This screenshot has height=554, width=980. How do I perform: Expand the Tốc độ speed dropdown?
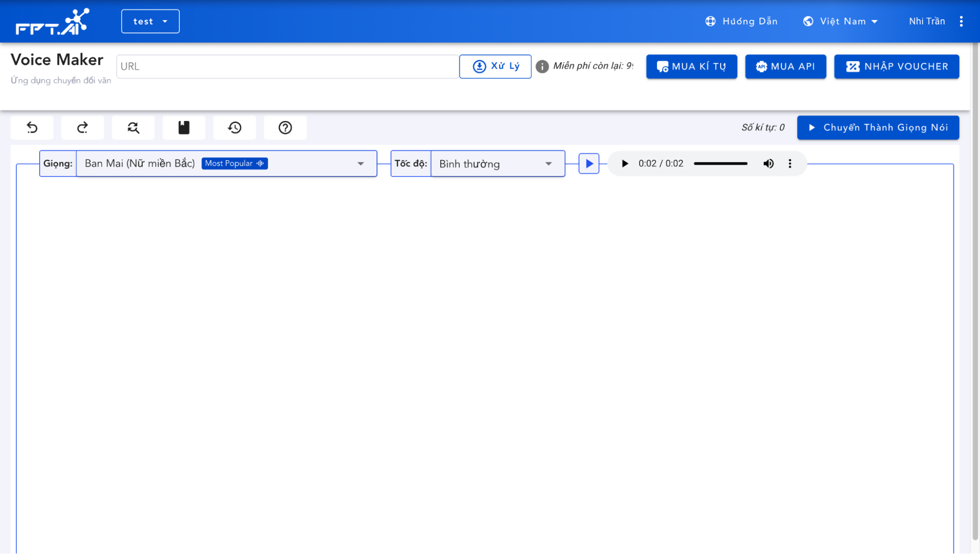click(x=548, y=164)
